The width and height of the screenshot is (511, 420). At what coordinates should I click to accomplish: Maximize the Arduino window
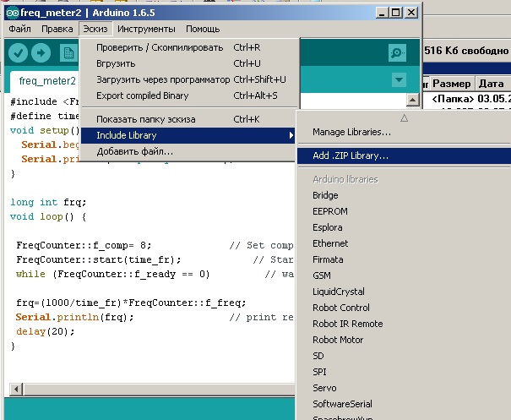[396, 13]
